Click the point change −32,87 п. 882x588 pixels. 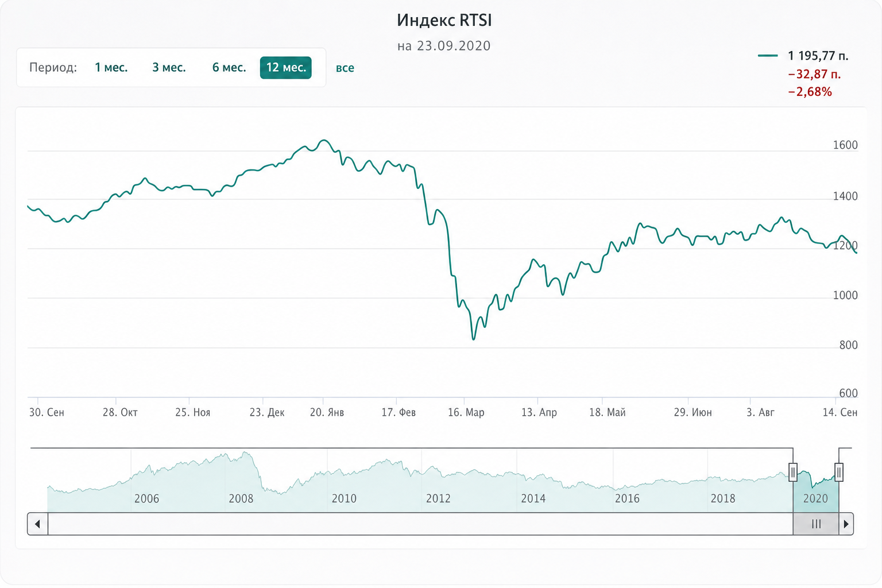click(814, 74)
